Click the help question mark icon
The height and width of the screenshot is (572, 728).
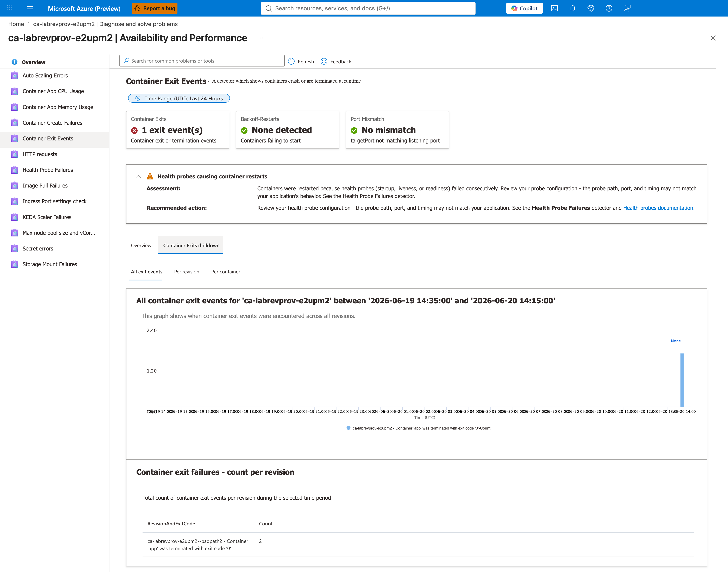pyautogui.click(x=609, y=8)
